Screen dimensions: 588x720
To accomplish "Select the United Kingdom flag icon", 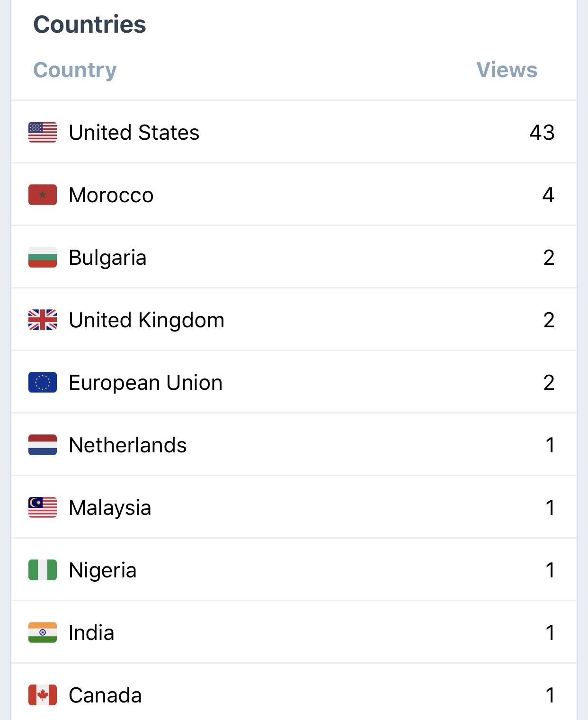I will pos(43,320).
